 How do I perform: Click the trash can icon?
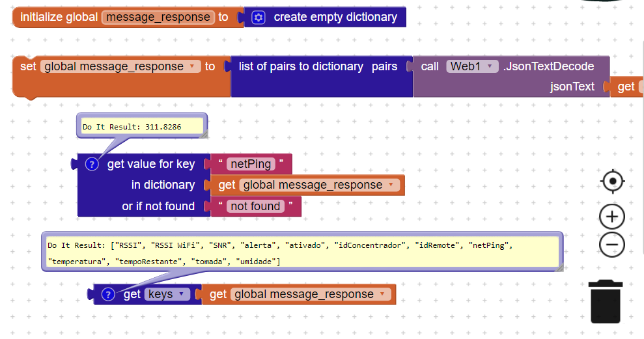606,301
